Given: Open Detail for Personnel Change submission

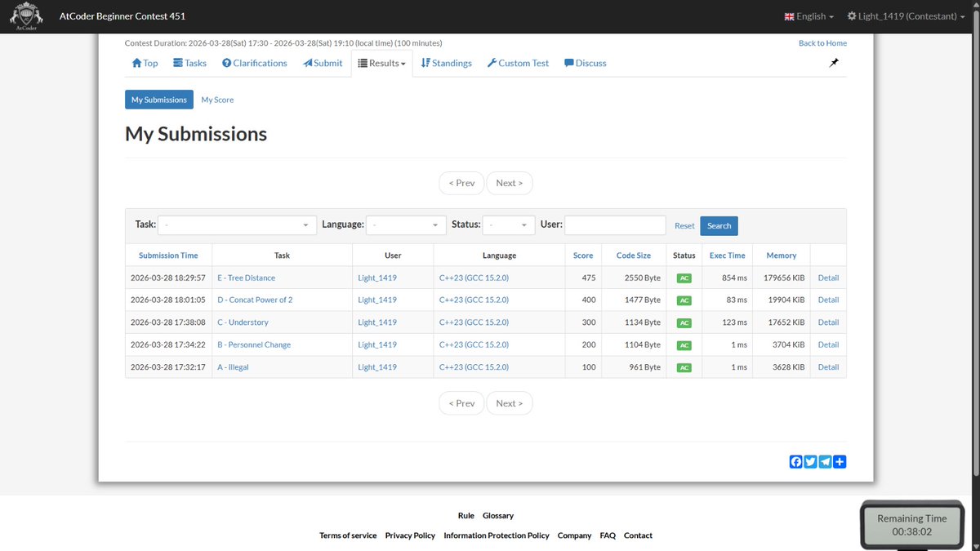Looking at the screenshot, I should coord(828,344).
